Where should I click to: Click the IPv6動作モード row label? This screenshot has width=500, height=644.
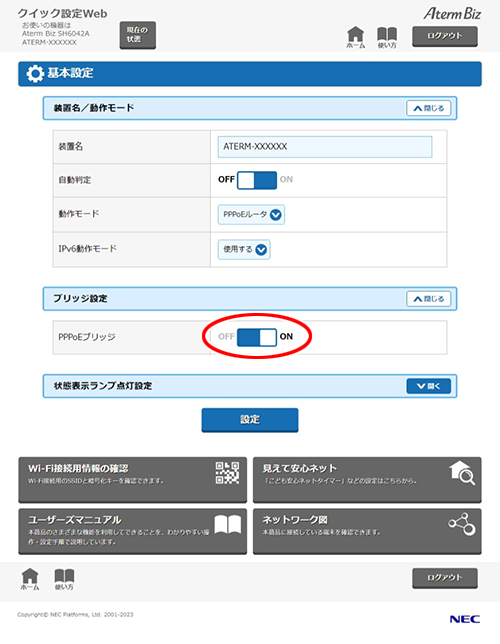click(x=88, y=249)
